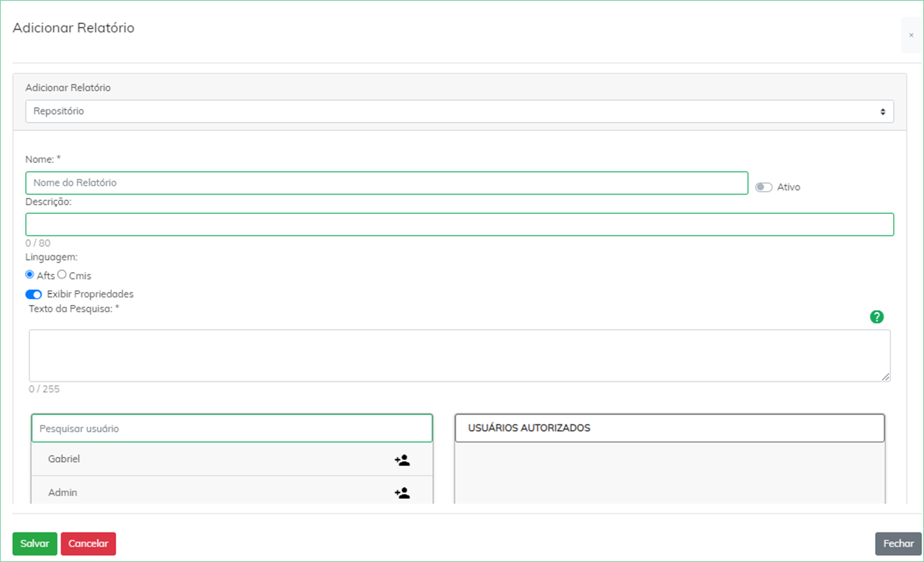Close the dialog with the X icon
Image resolution: width=924 pixels, height=562 pixels.
(911, 35)
